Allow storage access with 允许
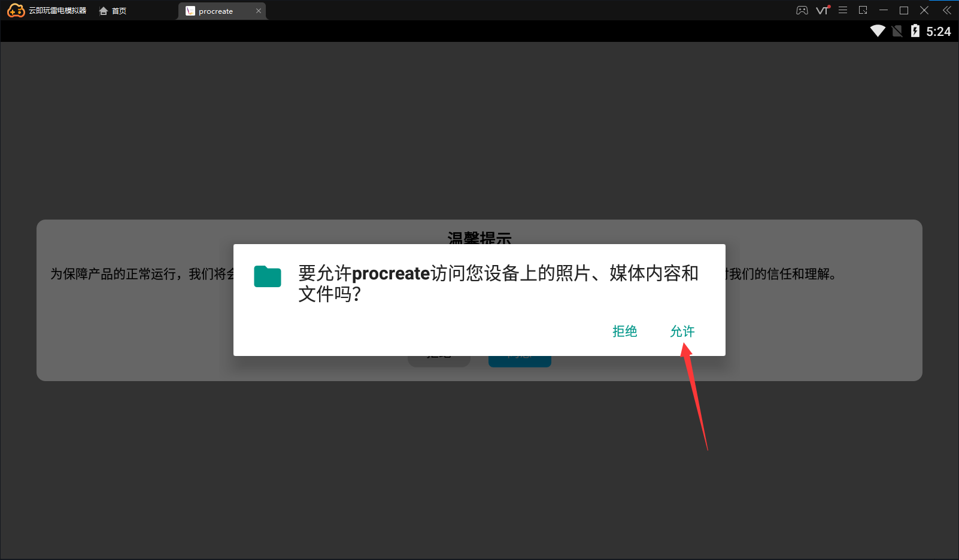Image resolution: width=959 pixels, height=560 pixels. (x=682, y=331)
